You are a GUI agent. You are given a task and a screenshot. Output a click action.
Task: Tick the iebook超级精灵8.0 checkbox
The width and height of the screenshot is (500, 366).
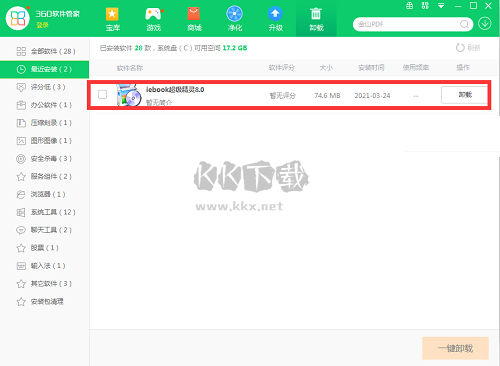[x=102, y=95]
